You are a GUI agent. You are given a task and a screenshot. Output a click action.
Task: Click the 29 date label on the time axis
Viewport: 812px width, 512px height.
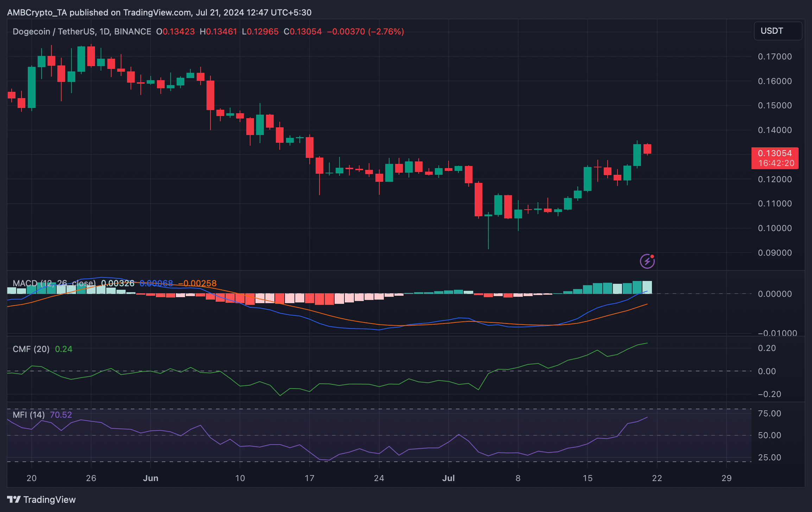pos(727,478)
